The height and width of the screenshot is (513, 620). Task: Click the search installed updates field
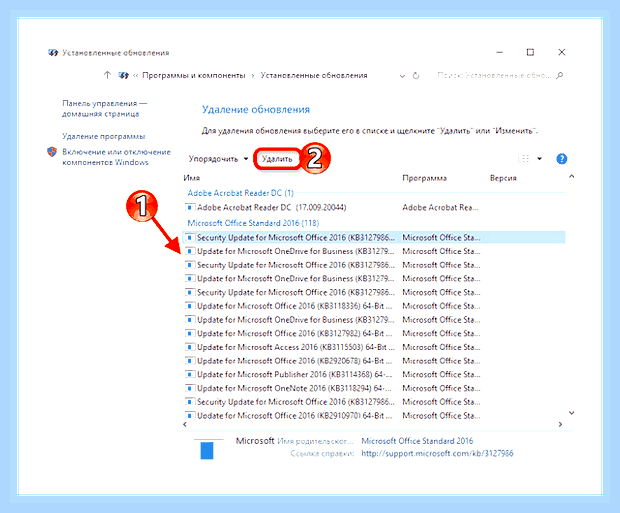494,75
